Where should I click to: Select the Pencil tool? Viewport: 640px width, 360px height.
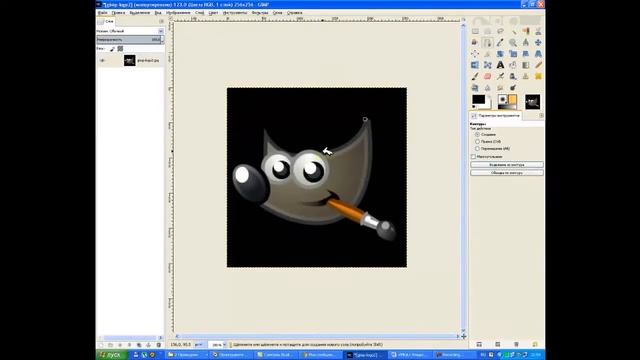coord(538,65)
